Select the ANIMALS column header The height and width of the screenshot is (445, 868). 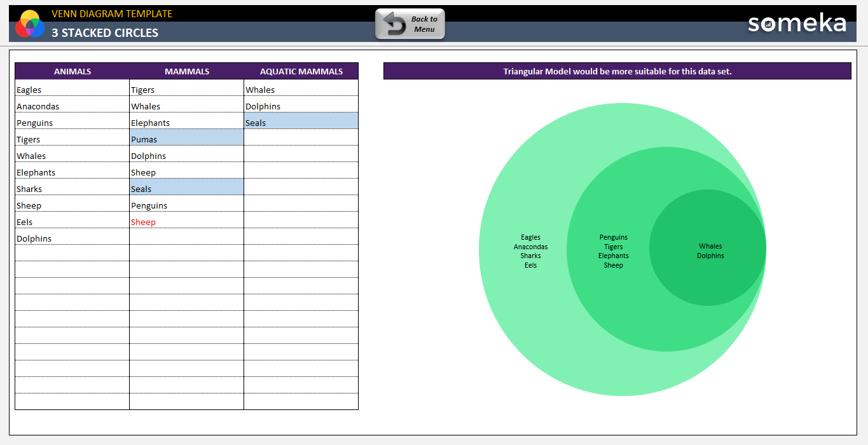click(x=72, y=71)
